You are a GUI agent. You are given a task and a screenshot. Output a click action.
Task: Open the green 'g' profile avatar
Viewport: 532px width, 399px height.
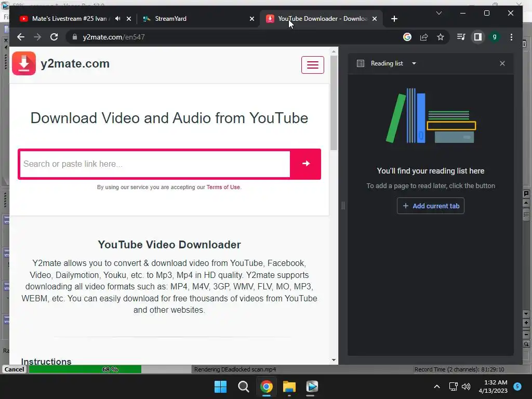click(495, 37)
